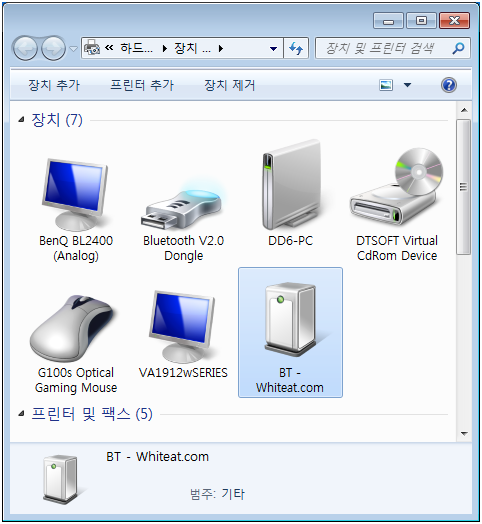Collapse the 장치 (7) group
This screenshot has height=524, width=482.
pos(21,119)
